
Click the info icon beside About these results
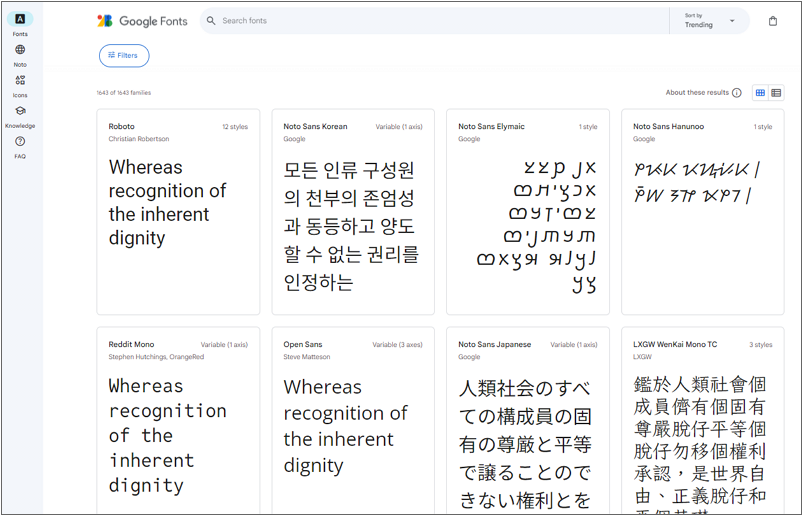coord(737,93)
